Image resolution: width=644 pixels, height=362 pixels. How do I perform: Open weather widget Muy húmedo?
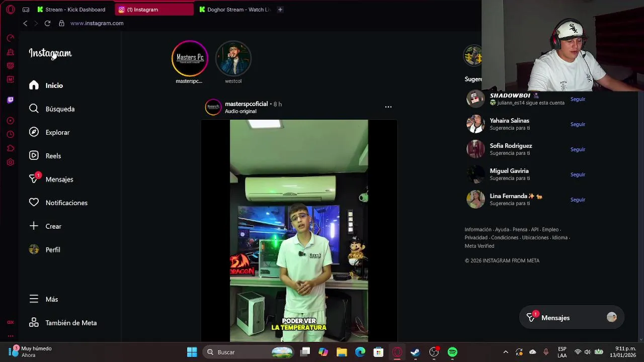pos(30,352)
